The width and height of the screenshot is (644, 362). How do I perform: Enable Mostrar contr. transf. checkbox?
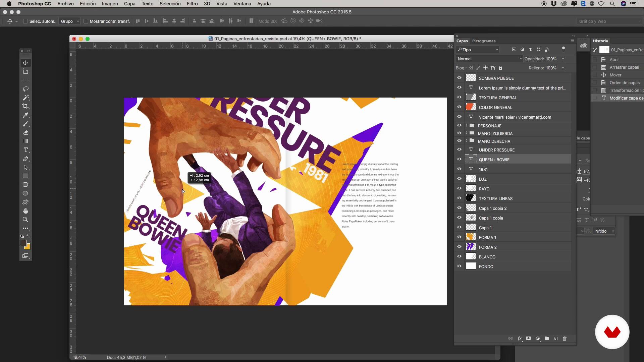(86, 21)
